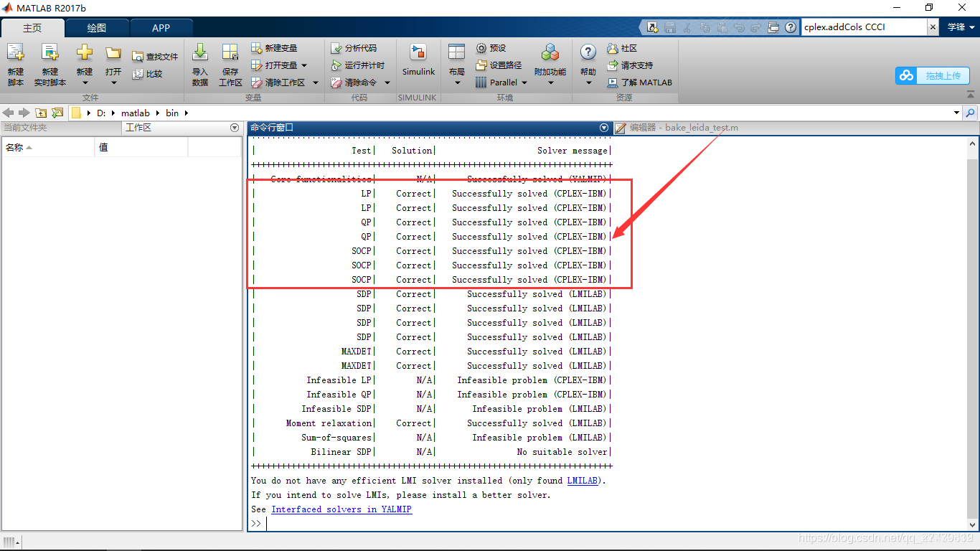Viewport: 980px width, 551px height.
Task: Switch to the 绘图 tab
Action: (x=97, y=28)
